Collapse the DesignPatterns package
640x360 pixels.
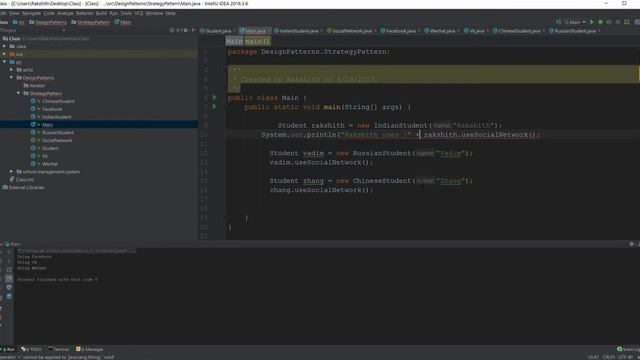[x=11, y=78]
